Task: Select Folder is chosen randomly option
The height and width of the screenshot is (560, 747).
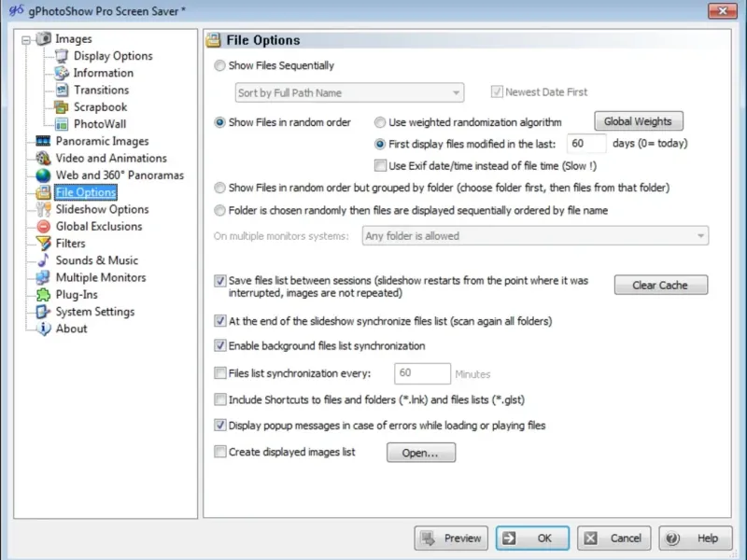Action: [x=219, y=211]
